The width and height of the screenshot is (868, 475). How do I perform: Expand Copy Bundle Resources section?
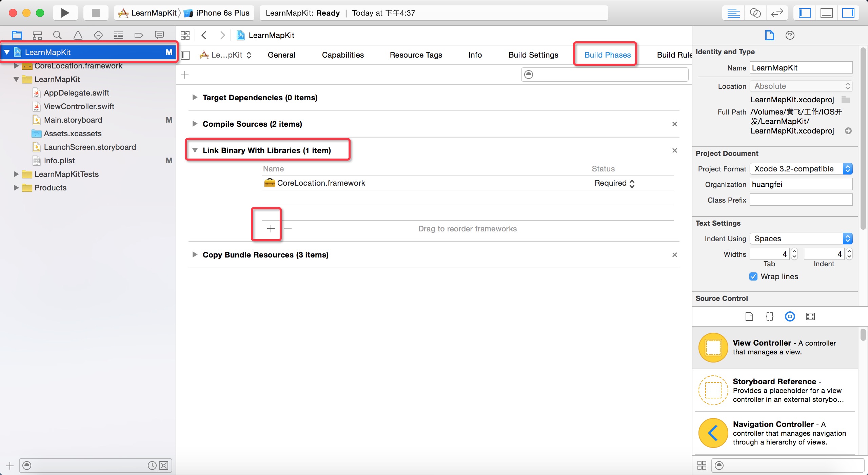pyautogui.click(x=195, y=254)
